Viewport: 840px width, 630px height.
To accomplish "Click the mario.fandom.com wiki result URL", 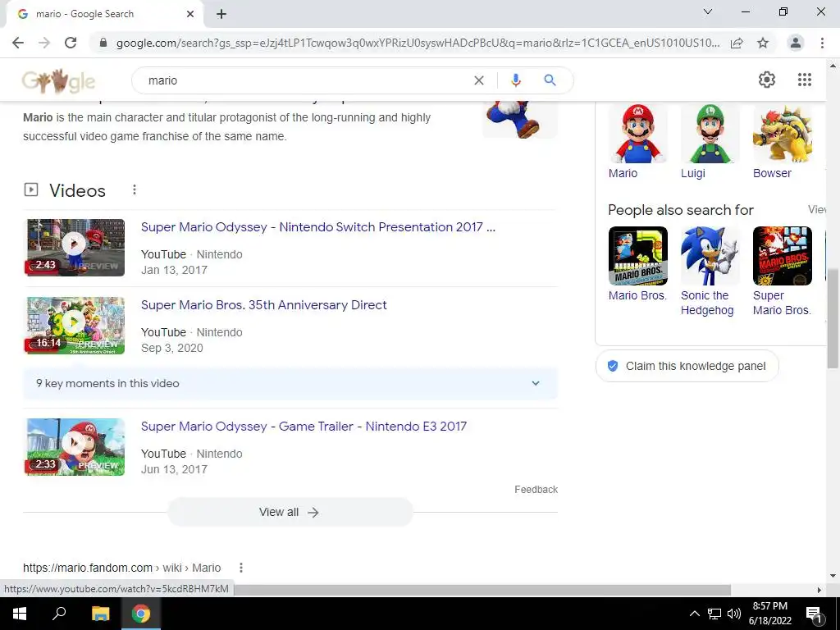I will (121, 568).
